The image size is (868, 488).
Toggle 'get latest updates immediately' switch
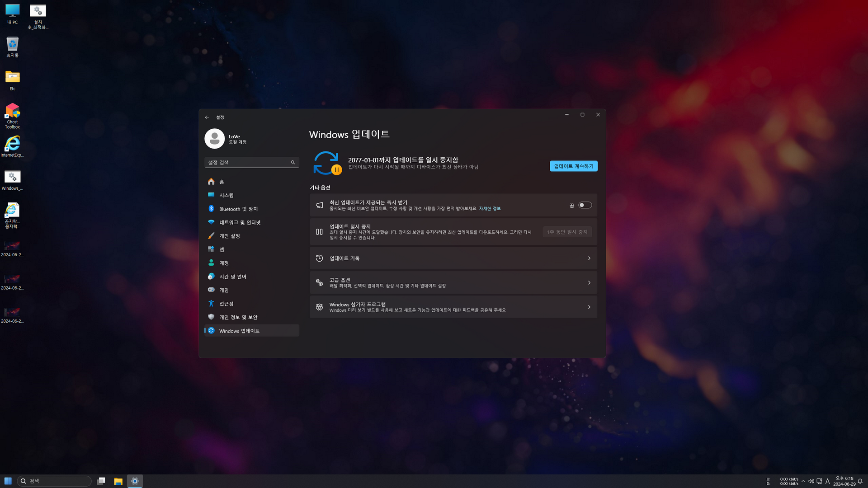coord(585,205)
